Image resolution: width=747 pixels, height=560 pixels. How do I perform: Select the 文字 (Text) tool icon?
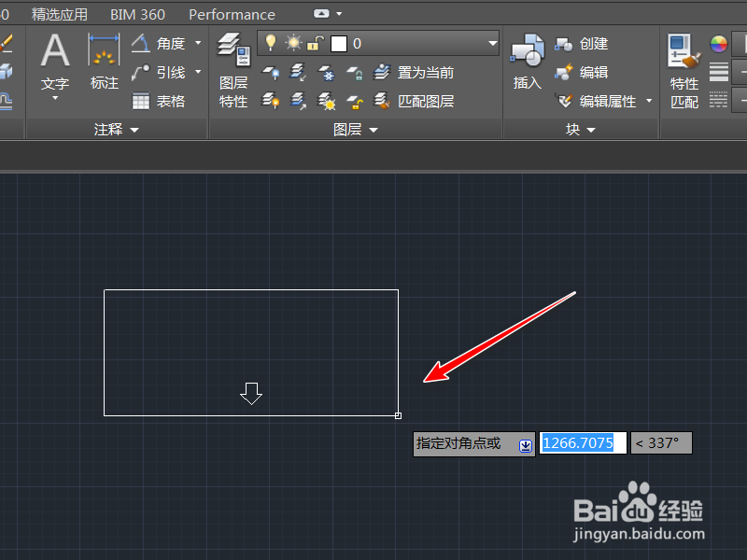point(55,50)
